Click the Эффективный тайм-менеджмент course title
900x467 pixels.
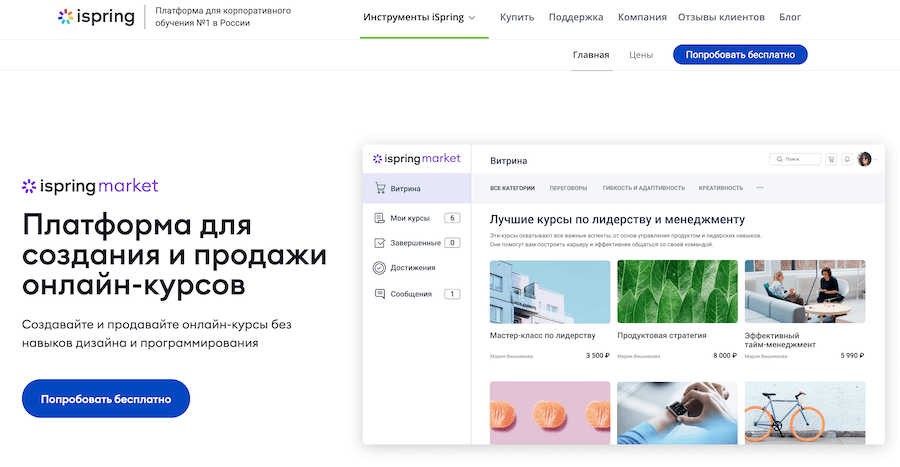coord(780,340)
